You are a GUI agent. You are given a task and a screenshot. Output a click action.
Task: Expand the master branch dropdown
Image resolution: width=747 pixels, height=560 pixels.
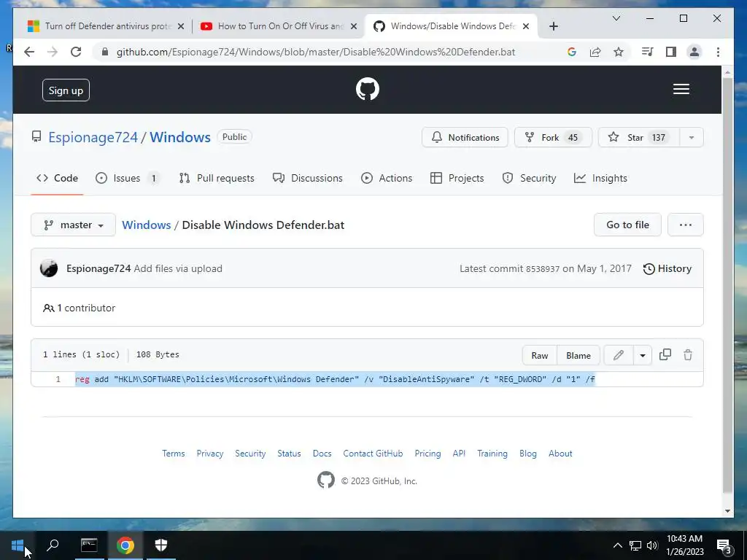point(74,225)
